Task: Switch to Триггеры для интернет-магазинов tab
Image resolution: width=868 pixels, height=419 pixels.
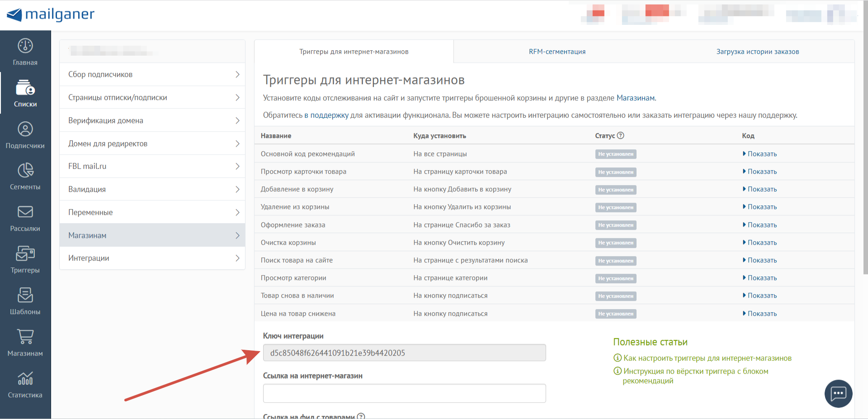Action: point(354,52)
